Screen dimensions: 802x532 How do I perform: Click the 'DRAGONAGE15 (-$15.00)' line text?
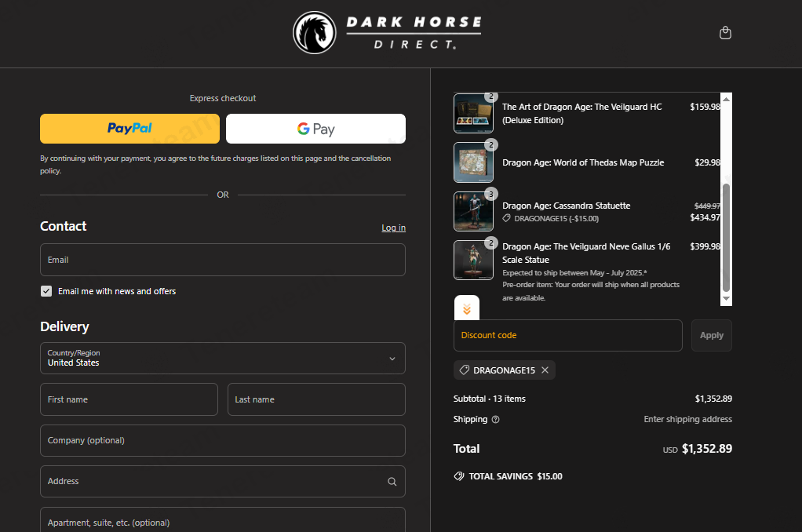coord(556,218)
